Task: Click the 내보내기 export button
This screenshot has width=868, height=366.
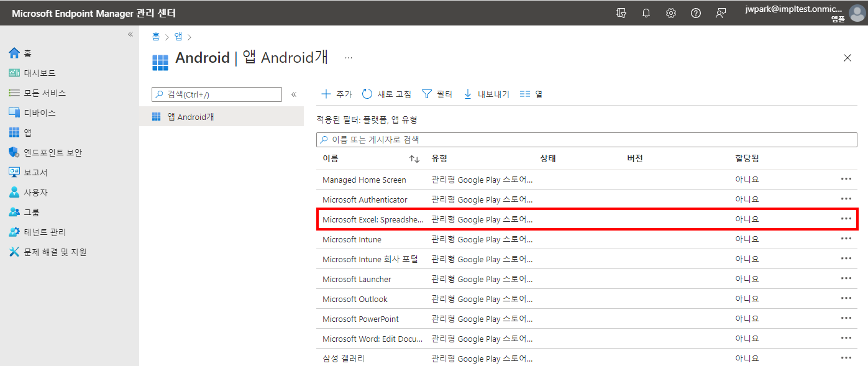Action: 487,94
